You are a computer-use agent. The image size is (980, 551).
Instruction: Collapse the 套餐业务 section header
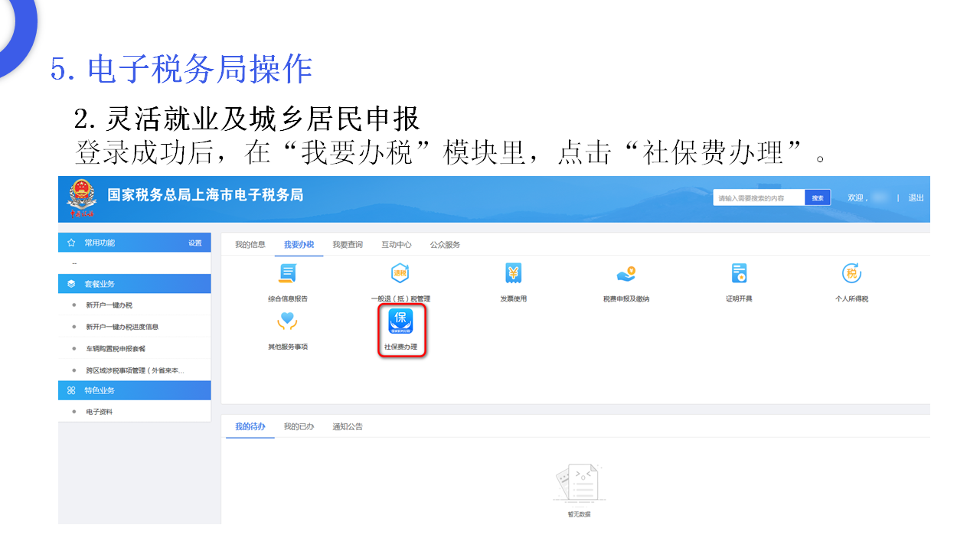pyautogui.click(x=135, y=284)
